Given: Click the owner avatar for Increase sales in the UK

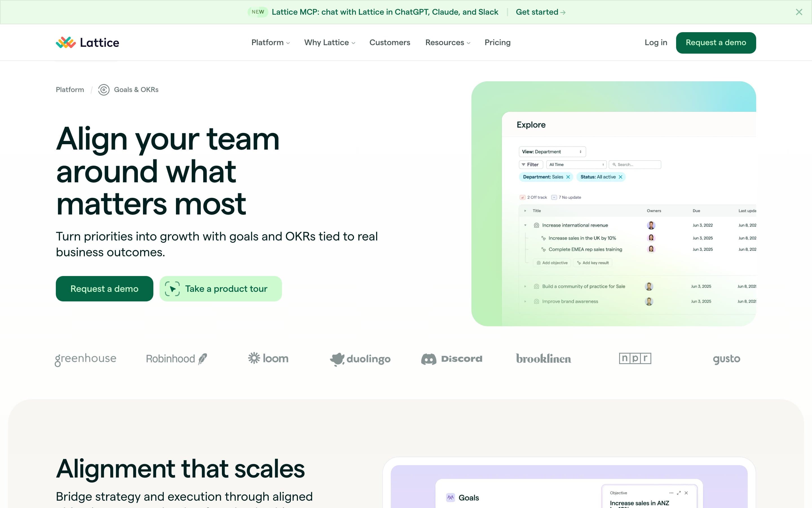Looking at the screenshot, I should [x=651, y=238].
